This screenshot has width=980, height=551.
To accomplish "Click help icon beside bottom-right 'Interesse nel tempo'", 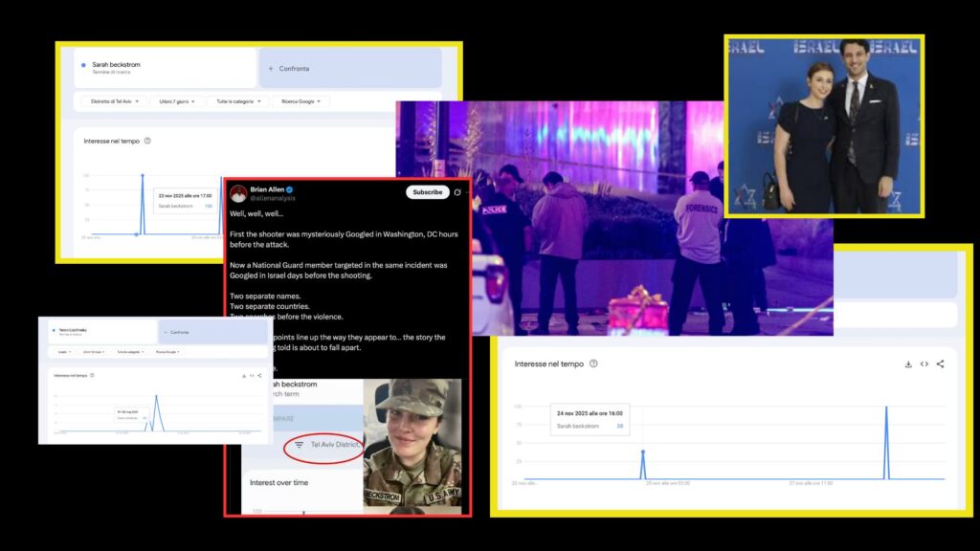I will point(593,364).
